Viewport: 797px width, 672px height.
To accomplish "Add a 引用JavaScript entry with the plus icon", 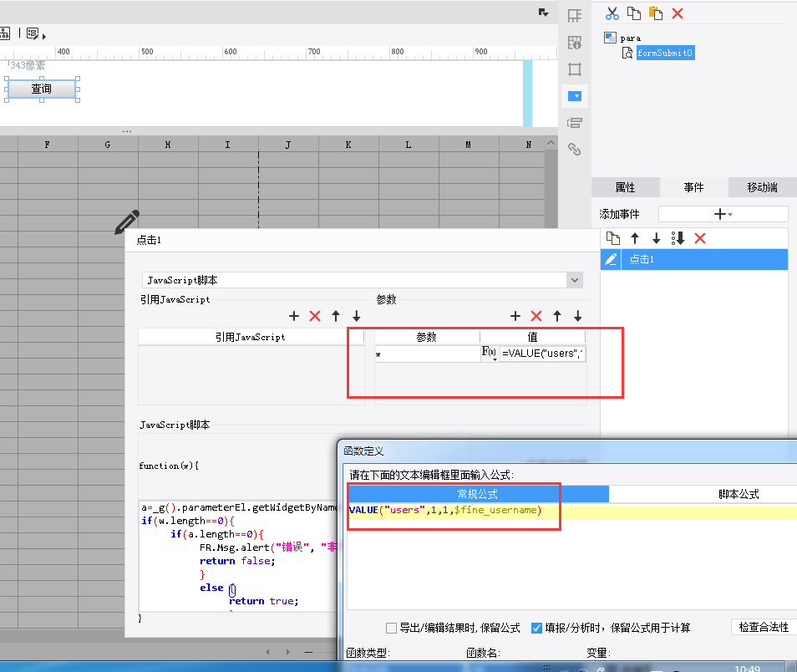I will pyautogui.click(x=294, y=316).
